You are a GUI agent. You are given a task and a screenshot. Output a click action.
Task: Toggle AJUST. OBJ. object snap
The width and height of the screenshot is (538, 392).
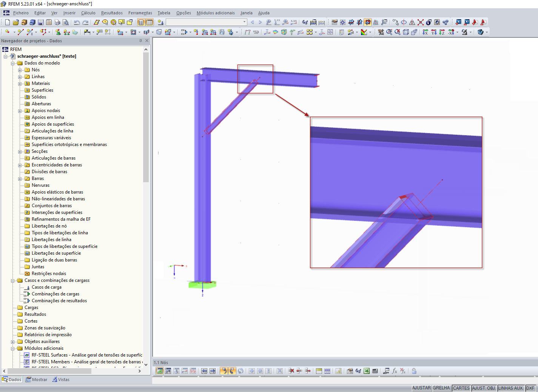point(484,388)
